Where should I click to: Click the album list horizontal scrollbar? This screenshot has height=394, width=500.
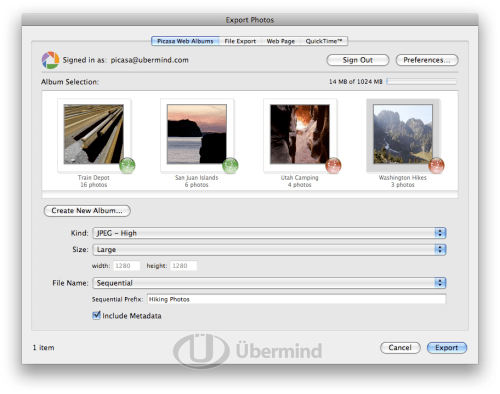(250, 195)
